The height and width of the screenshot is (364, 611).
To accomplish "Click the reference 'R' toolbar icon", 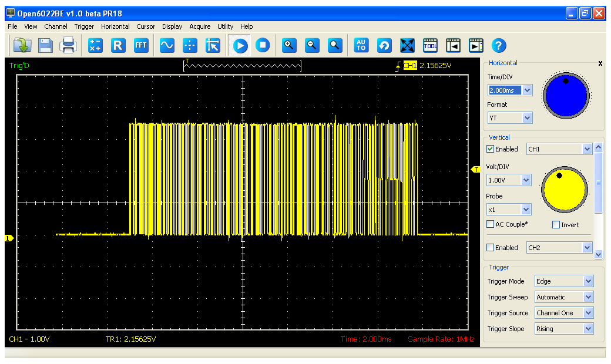I will (118, 46).
